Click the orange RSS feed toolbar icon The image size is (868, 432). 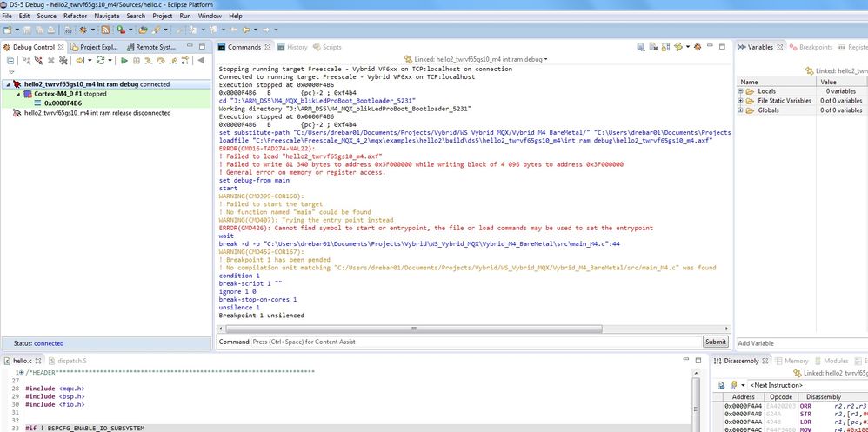coord(105,30)
